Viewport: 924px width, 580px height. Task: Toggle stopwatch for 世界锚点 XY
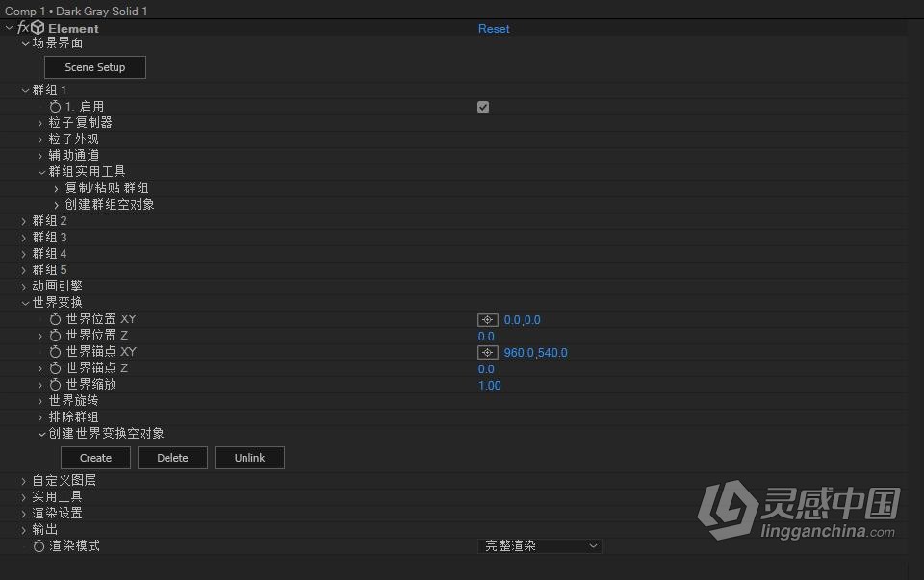[56, 352]
